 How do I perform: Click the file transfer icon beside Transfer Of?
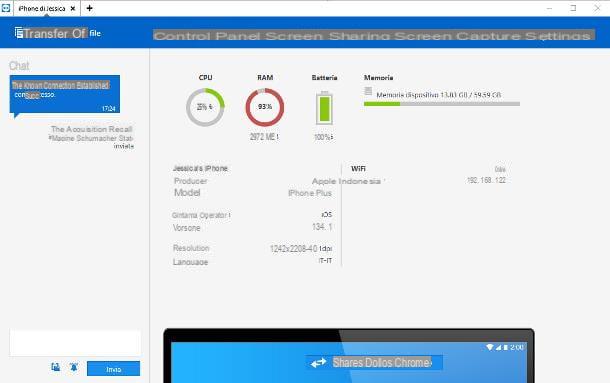(19, 33)
